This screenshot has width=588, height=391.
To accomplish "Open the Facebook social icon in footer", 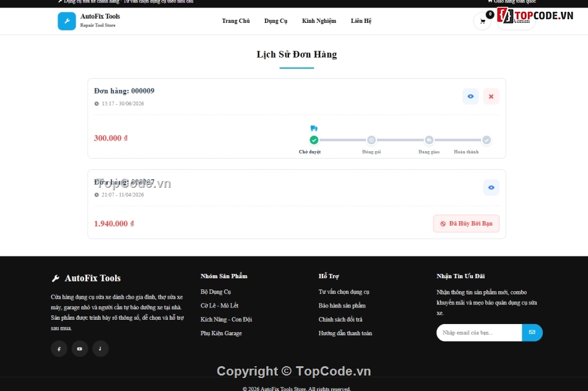I will pyautogui.click(x=59, y=349).
